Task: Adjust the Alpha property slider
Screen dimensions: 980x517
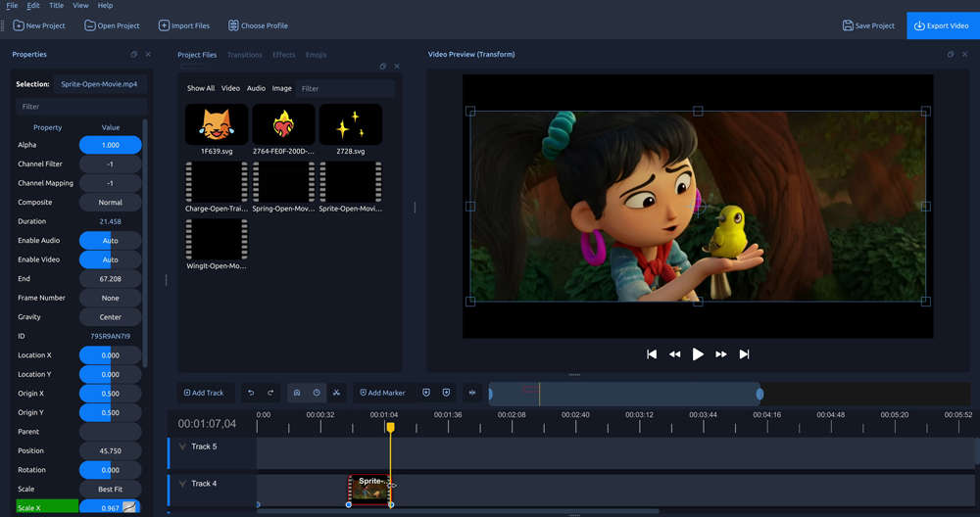Action: (x=110, y=145)
